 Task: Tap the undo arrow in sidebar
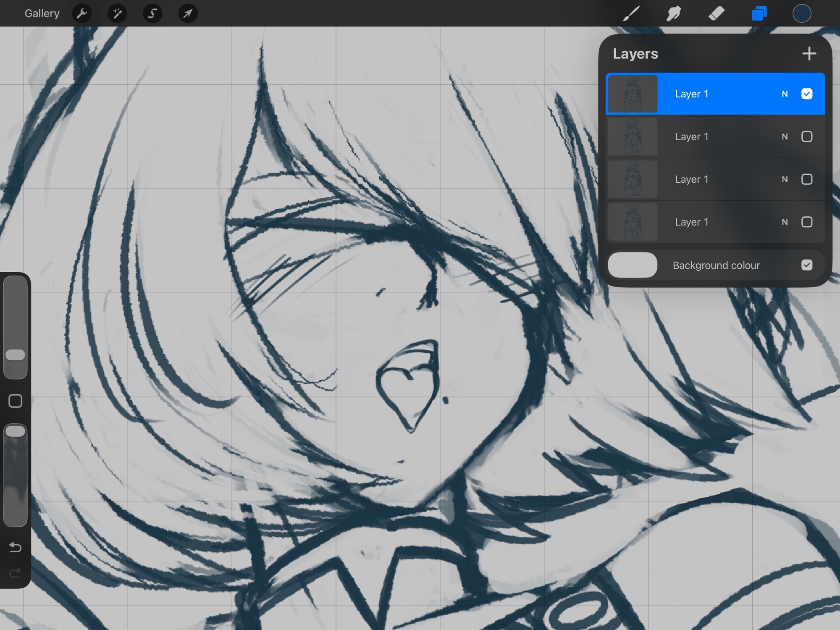(16, 547)
